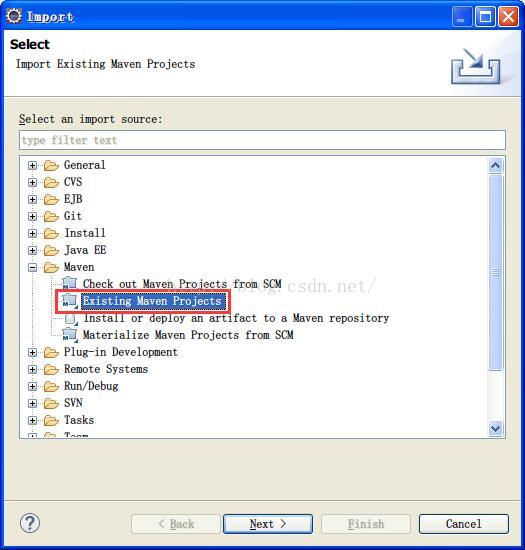Select the 'Maven' label
This screenshot has width=525, height=550.
tap(79, 267)
